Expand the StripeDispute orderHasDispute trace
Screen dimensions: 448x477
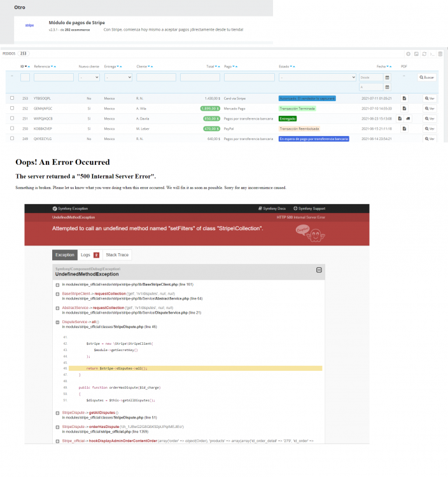(57, 427)
